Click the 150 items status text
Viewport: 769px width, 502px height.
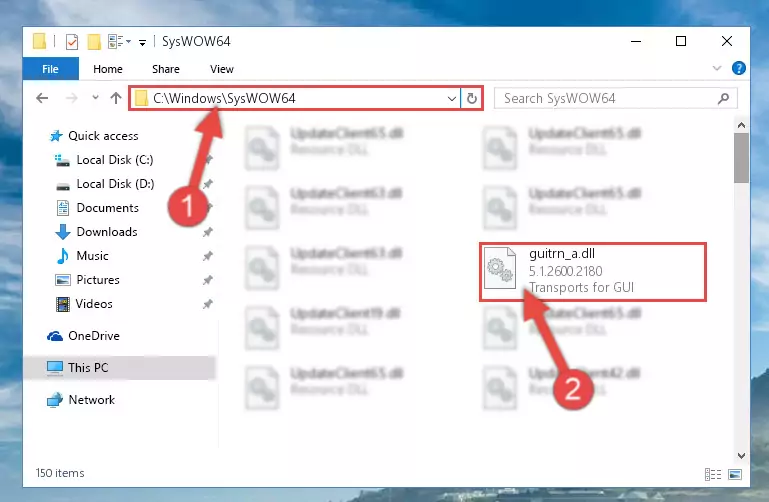60,473
